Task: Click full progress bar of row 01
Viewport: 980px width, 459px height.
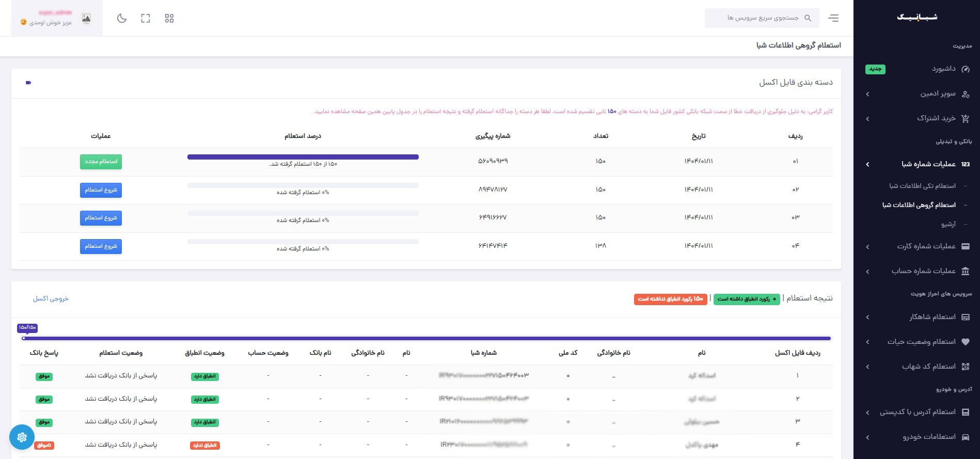Action: click(x=303, y=157)
